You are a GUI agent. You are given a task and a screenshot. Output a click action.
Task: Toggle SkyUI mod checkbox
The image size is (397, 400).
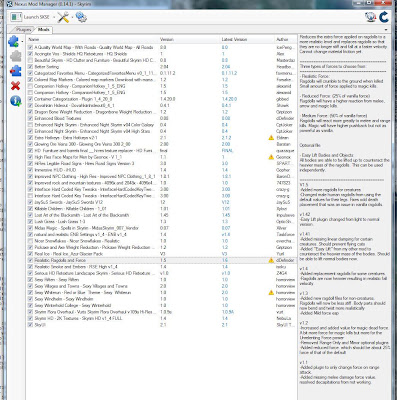click(x=31, y=325)
